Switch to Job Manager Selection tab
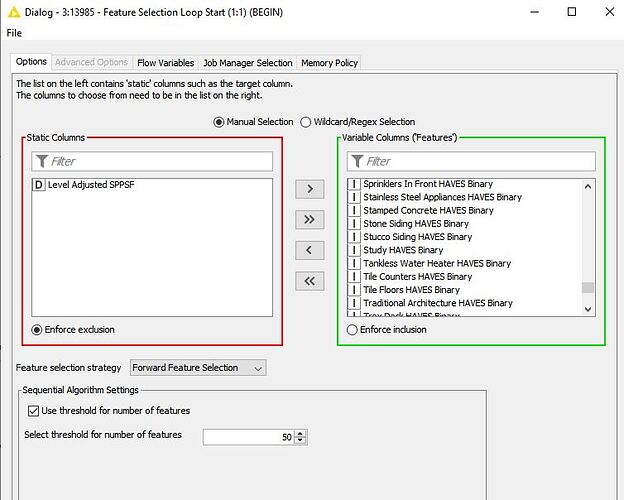This screenshot has width=624, height=500. (248, 63)
